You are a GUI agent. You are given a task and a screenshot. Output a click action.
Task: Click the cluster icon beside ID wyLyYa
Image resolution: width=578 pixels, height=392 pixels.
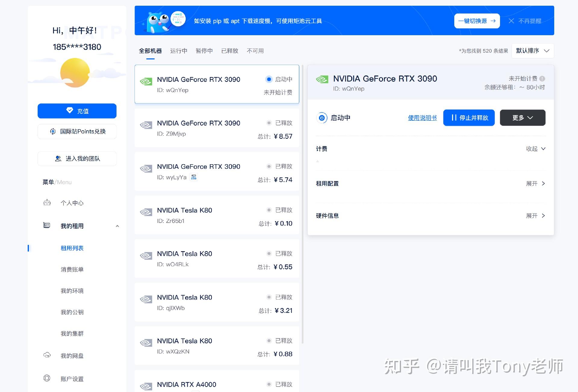(194, 177)
